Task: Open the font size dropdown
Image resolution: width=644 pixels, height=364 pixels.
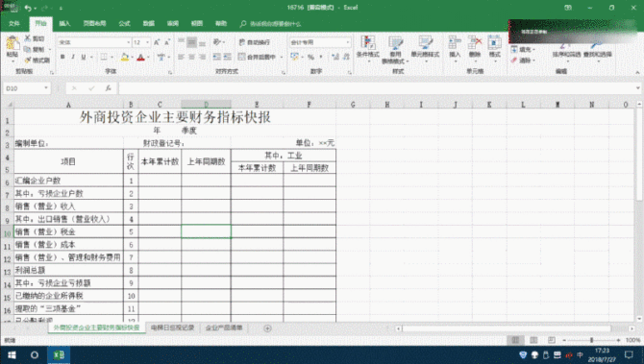Action: (147, 42)
